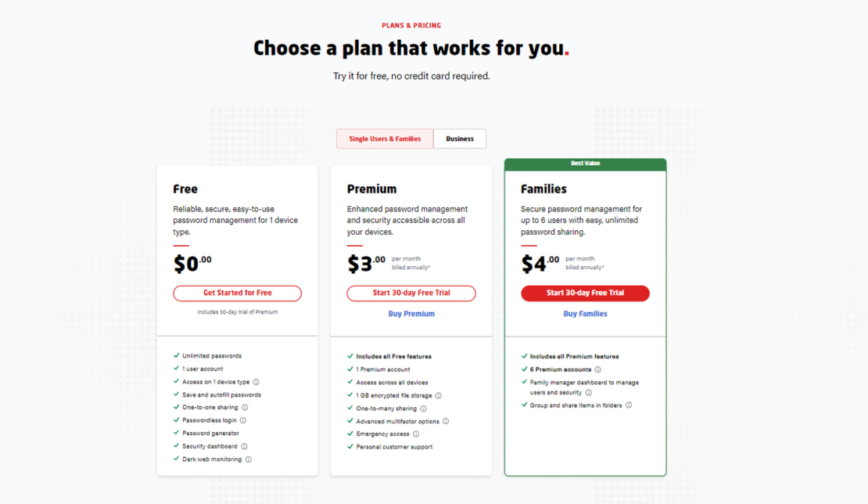Open info icon next to One-to-one sharing
The width and height of the screenshot is (868, 504).
pos(245,408)
